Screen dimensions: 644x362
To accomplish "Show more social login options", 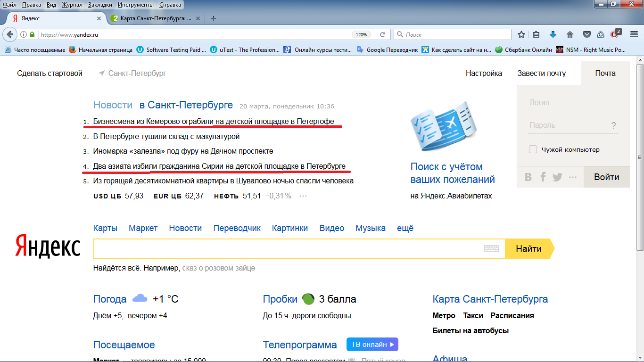I will [573, 177].
